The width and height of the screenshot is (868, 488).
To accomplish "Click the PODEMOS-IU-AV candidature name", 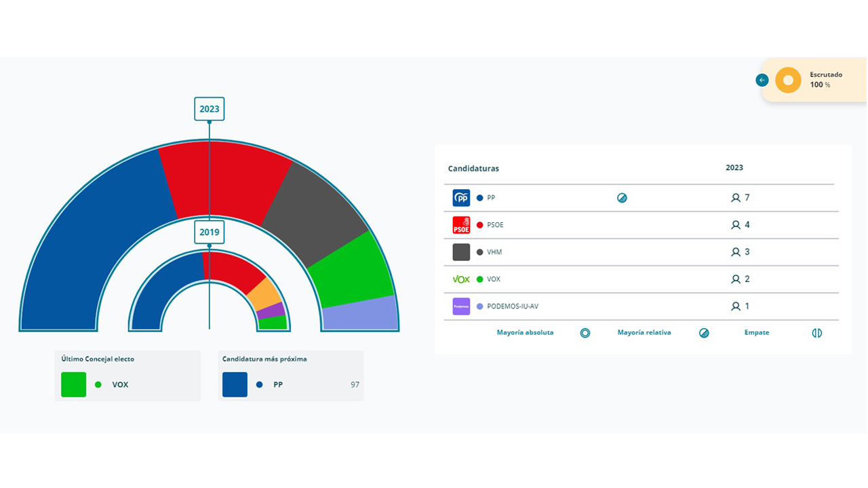I will (512, 306).
